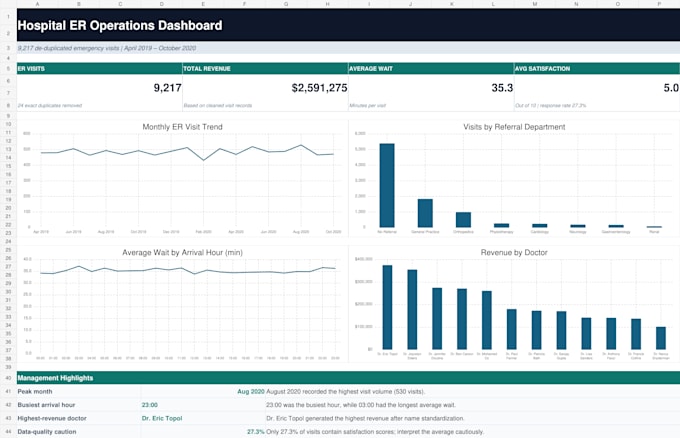Click the 27.3% data-quality value
The height and width of the screenshot is (438, 680).
[x=256, y=432]
